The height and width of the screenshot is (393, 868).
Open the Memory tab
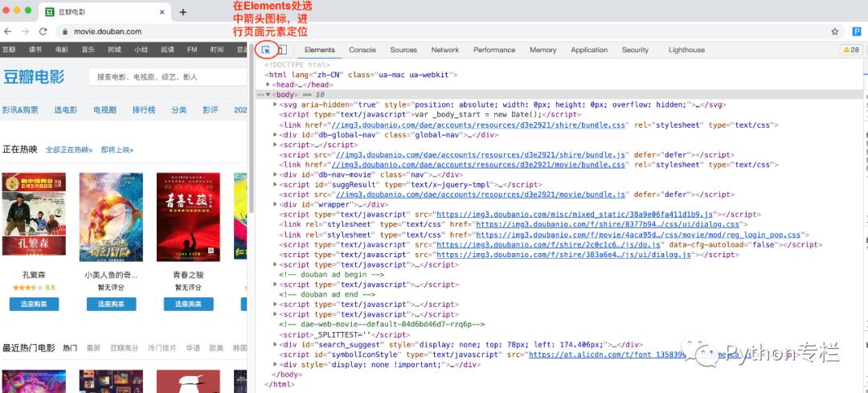tap(542, 50)
